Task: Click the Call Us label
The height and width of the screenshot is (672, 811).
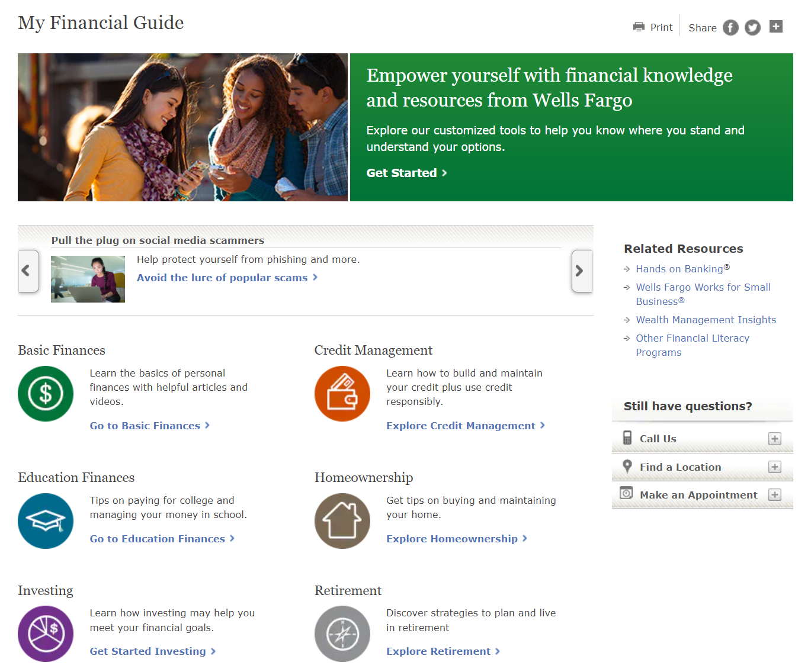Action: click(x=658, y=439)
